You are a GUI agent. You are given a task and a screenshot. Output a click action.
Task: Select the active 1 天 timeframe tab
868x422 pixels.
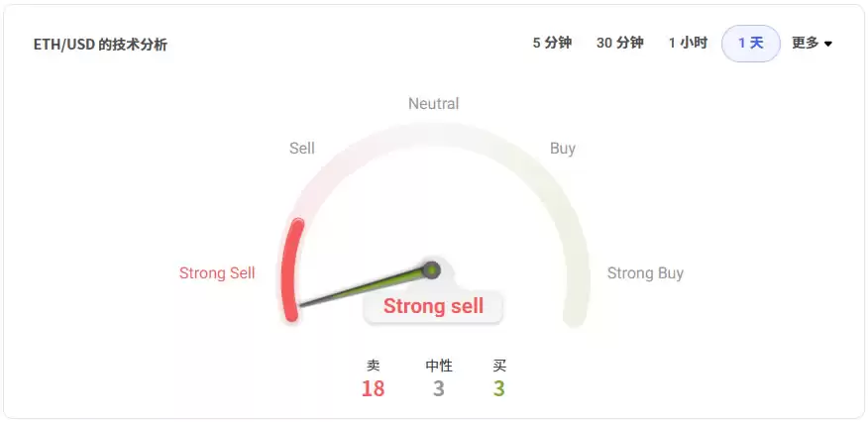click(x=751, y=44)
